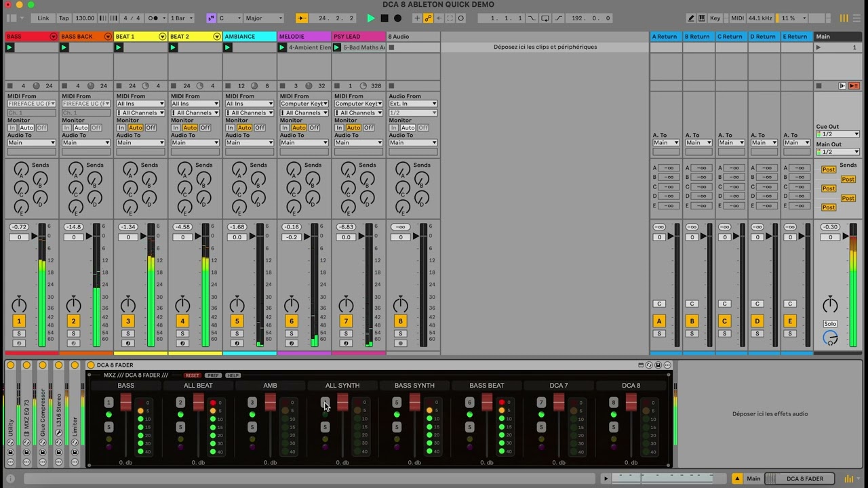Open the Major scale dropdown
The width and height of the screenshot is (868, 488).
tap(264, 18)
